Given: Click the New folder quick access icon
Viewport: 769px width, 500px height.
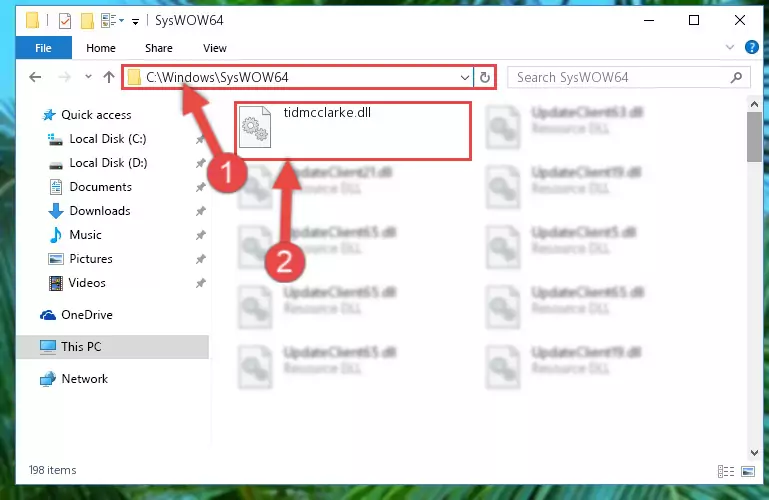Looking at the screenshot, I should 87,21.
